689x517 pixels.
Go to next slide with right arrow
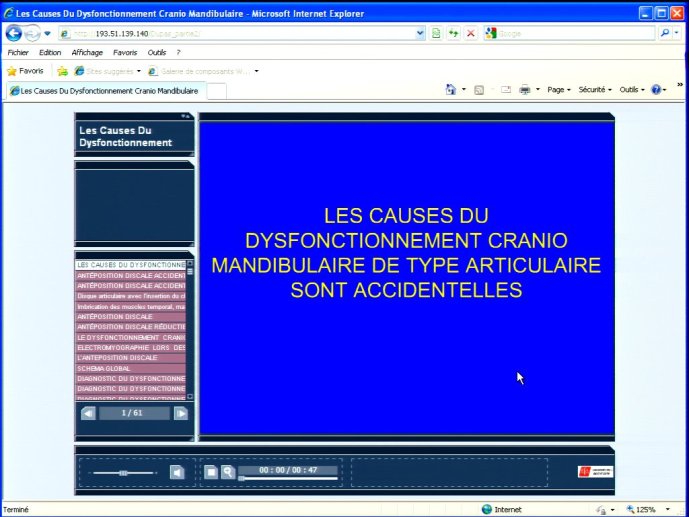181,413
